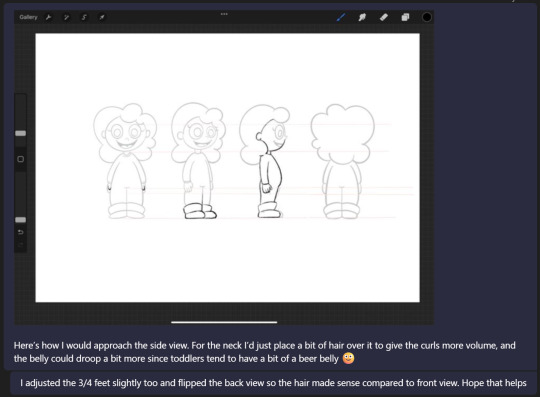Open the black color picker circle
The image size is (540, 397).
[427, 17]
